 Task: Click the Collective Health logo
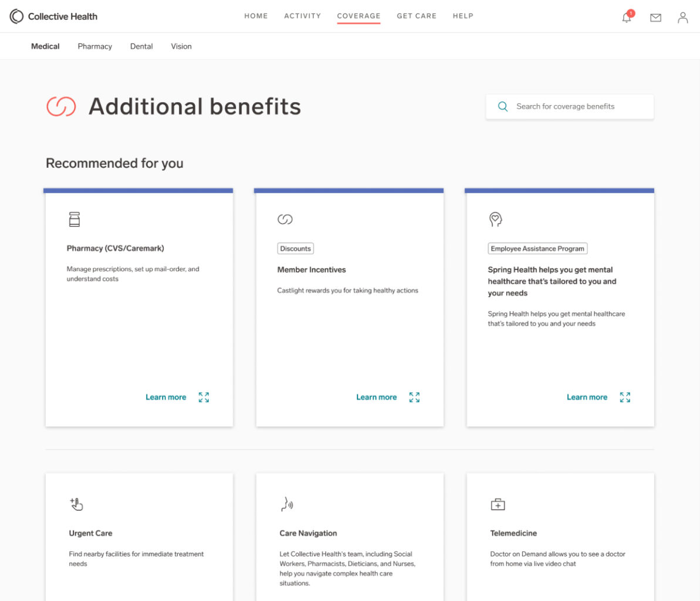pos(54,16)
